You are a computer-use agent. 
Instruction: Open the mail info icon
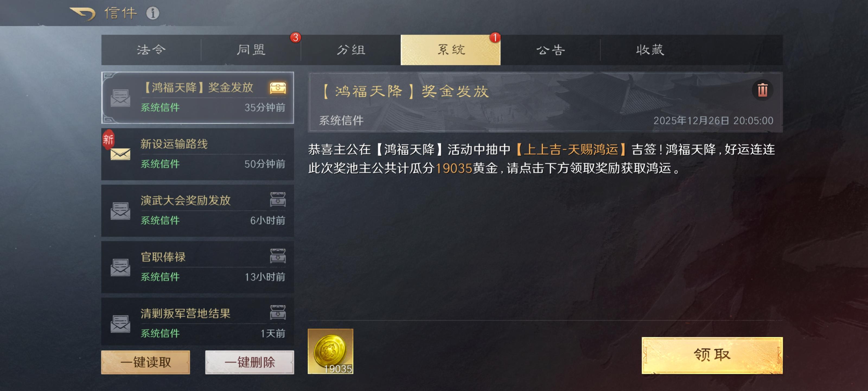tap(153, 14)
